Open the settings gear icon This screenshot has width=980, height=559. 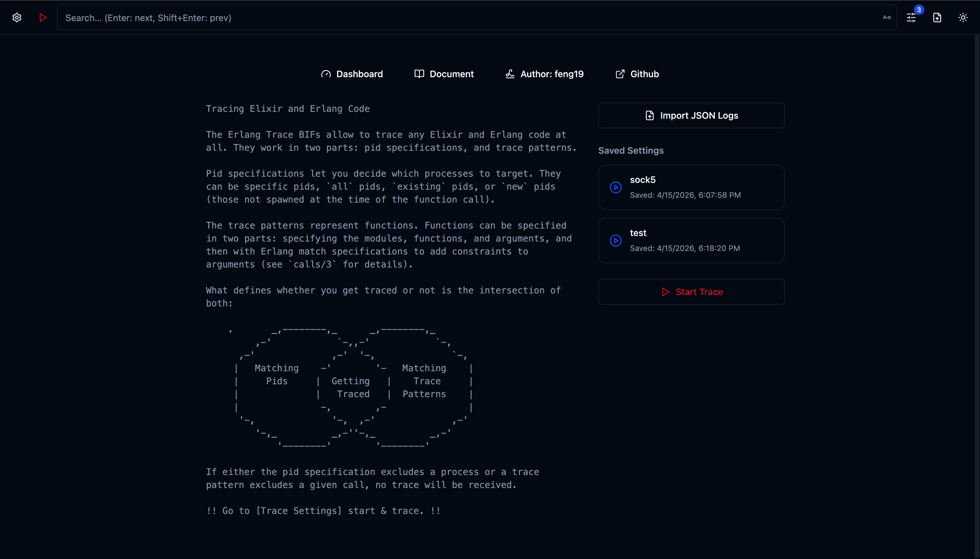pos(17,17)
